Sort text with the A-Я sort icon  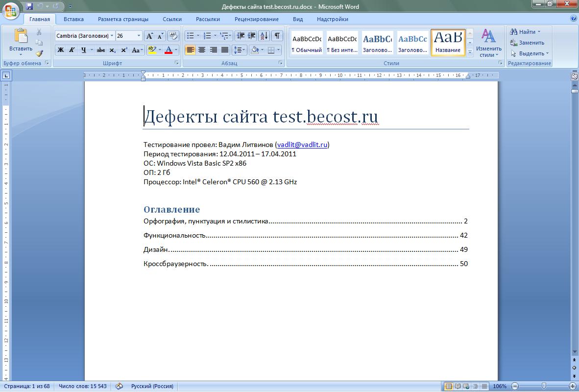point(264,36)
